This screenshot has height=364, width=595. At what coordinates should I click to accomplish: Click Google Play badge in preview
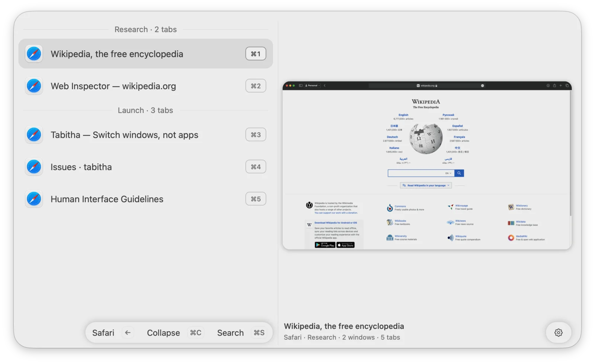(325, 245)
